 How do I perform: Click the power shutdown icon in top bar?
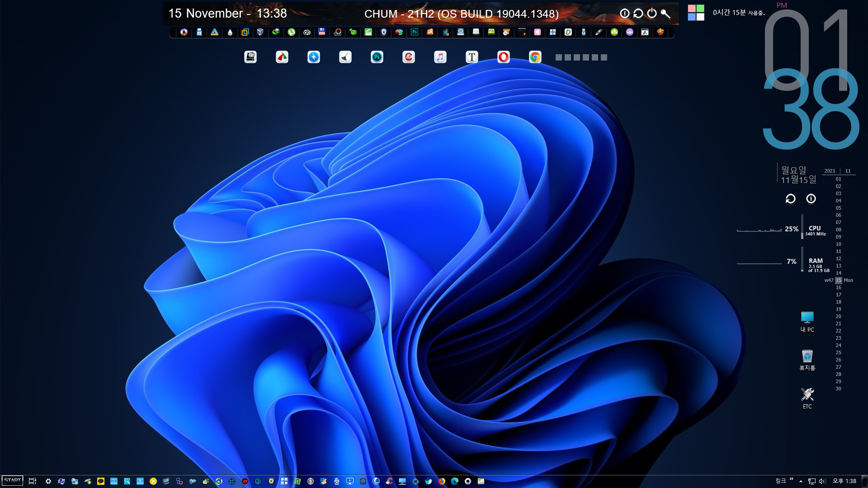click(x=652, y=14)
